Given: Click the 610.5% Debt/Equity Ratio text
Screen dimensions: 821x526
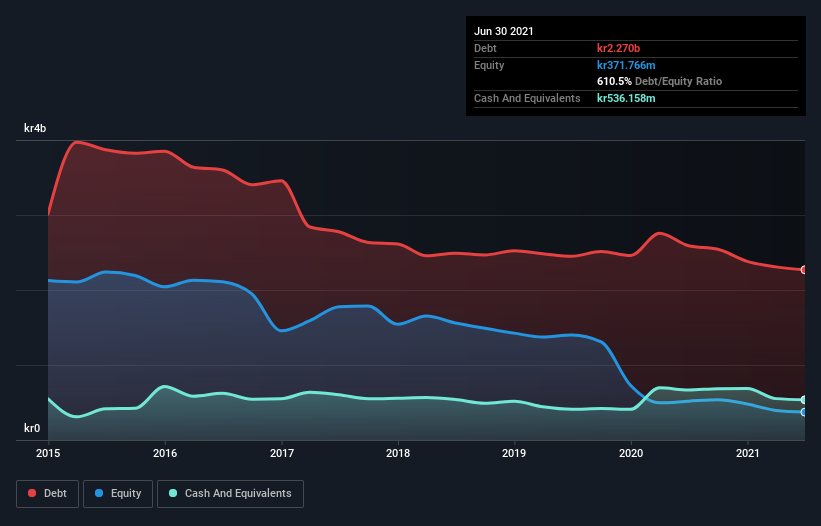Looking at the screenshot, I should click(x=660, y=82).
